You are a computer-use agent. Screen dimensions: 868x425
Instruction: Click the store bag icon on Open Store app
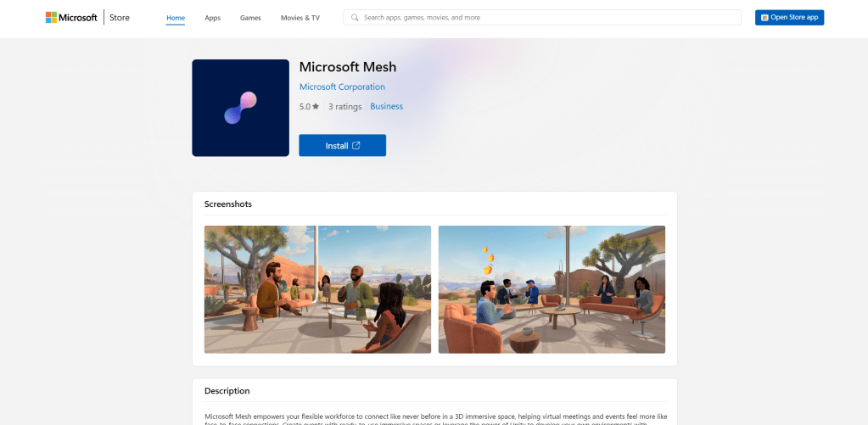click(x=764, y=18)
